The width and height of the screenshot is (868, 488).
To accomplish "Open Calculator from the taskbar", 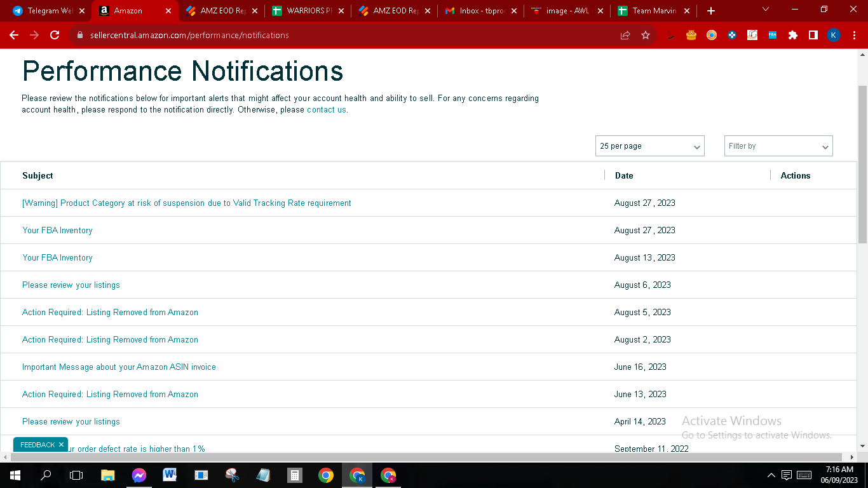I will pyautogui.click(x=294, y=475).
